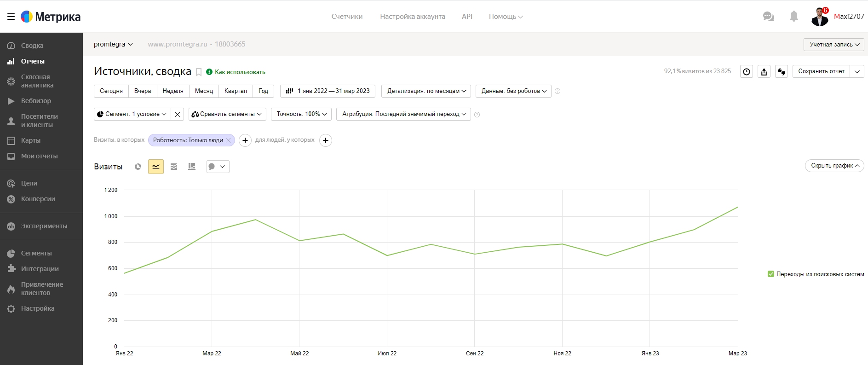Open the help icon next to Атрибуция

point(477,115)
